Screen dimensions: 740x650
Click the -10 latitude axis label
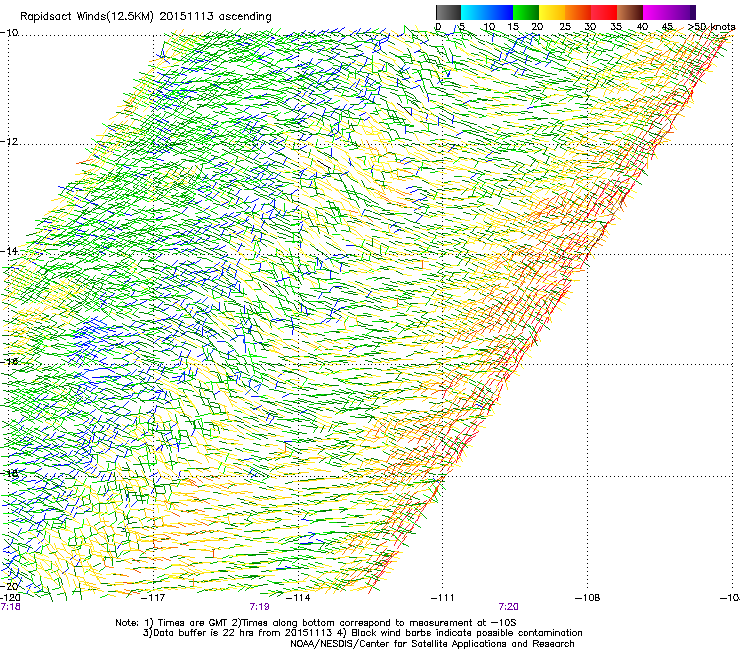(9, 33)
